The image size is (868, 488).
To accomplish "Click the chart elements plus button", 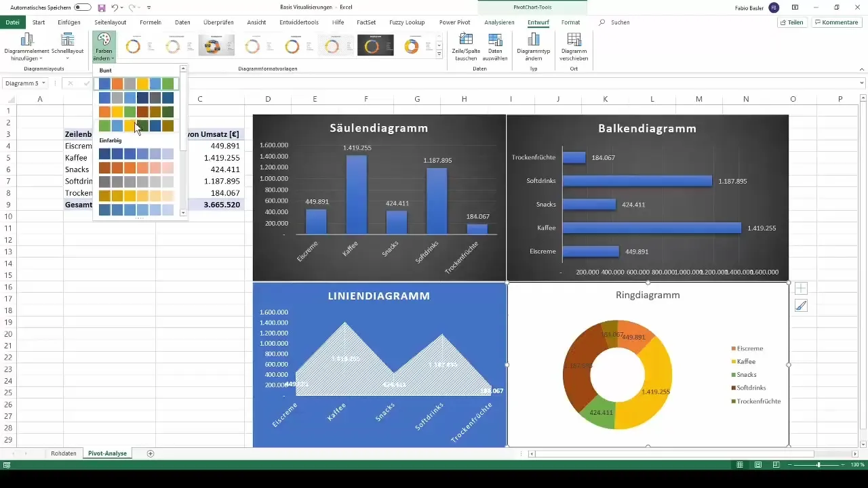I will point(801,288).
